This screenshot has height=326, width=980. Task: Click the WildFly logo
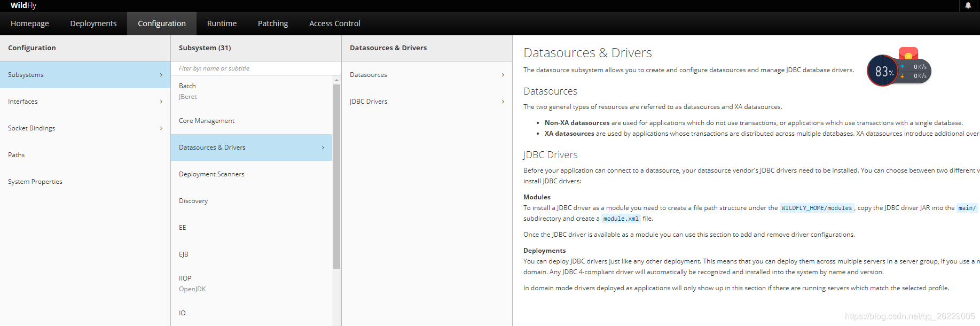point(23,5)
